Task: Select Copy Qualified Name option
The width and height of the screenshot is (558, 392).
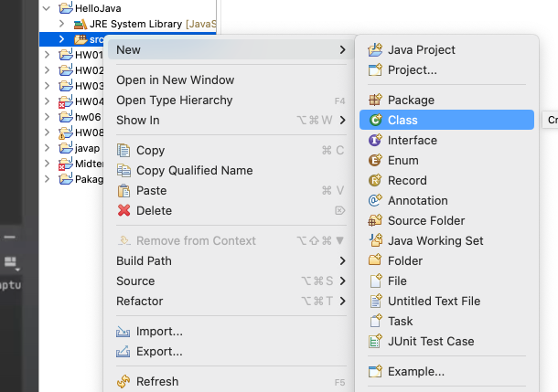Action: [x=194, y=170]
